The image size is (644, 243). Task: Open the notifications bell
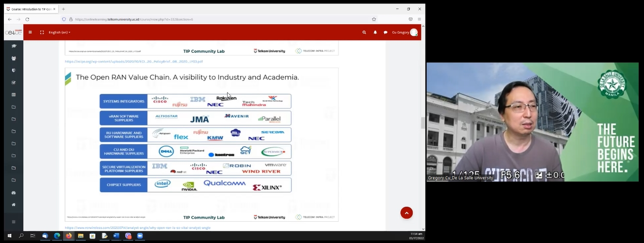[375, 32]
